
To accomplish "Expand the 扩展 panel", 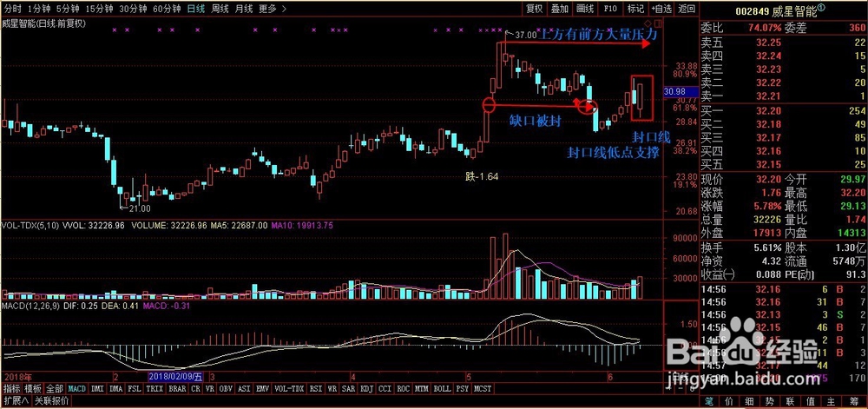I will pos(16,400).
